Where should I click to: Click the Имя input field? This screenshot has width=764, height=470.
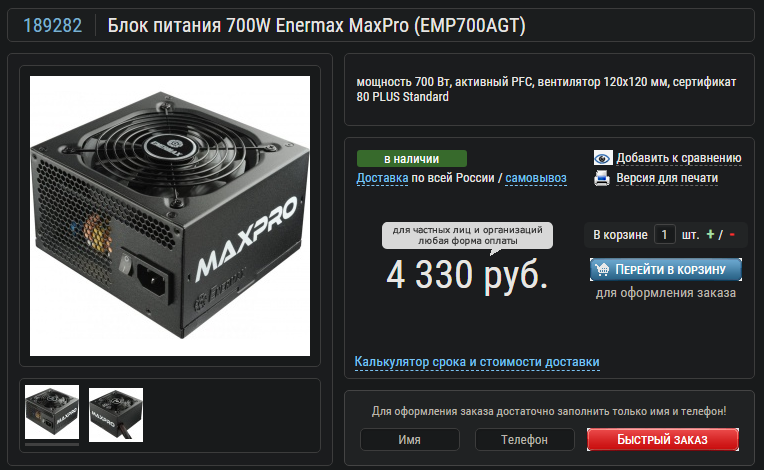coord(409,439)
